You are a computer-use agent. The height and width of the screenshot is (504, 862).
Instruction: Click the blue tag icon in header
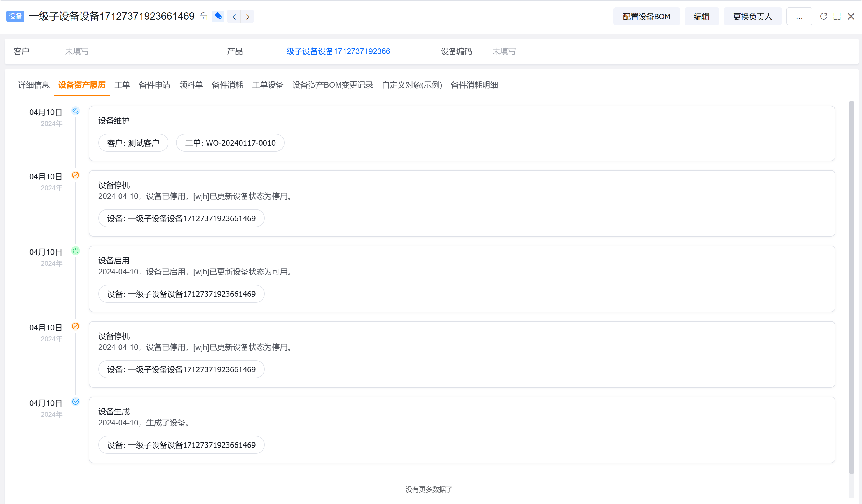[218, 16]
